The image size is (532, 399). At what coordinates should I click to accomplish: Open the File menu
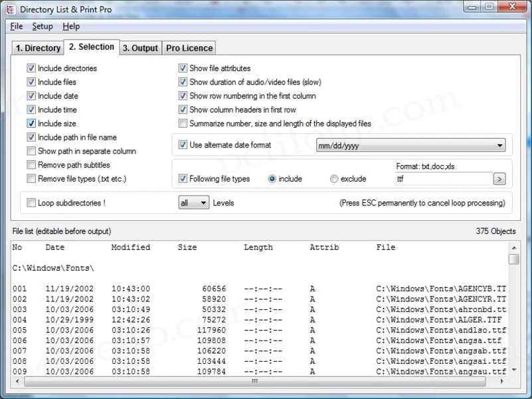16,27
